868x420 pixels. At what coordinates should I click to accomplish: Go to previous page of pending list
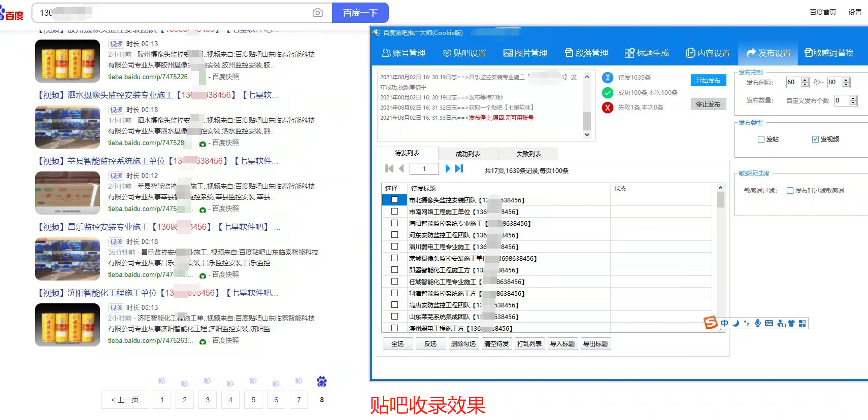click(402, 168)
